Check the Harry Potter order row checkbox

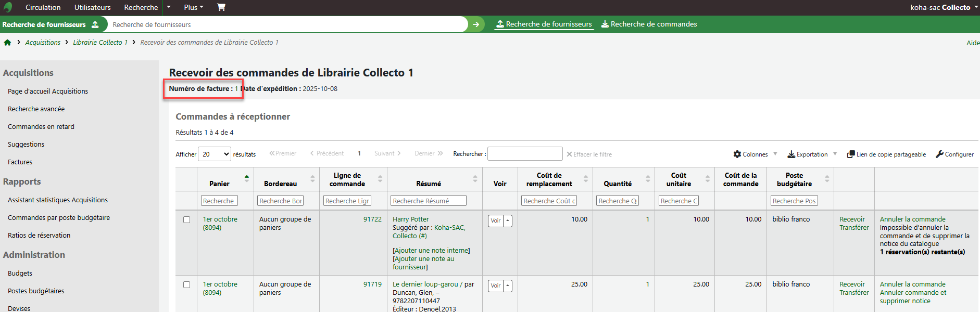(186, 220)
